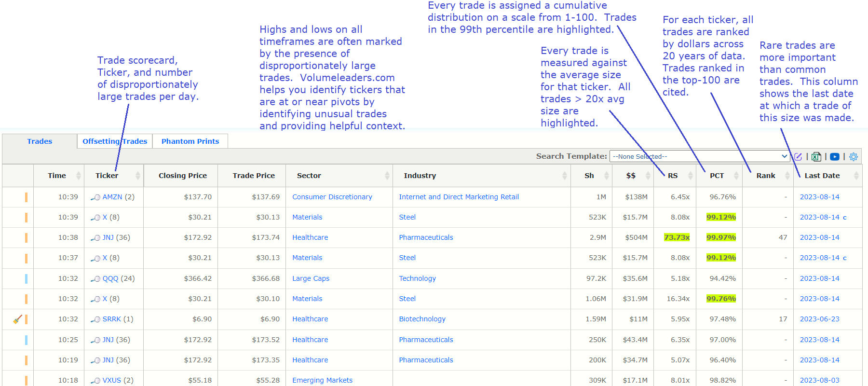The image size is (868, 386).
Task: Click the magnifier icon beside SRRK (1)
Action: tap(95, 319)
